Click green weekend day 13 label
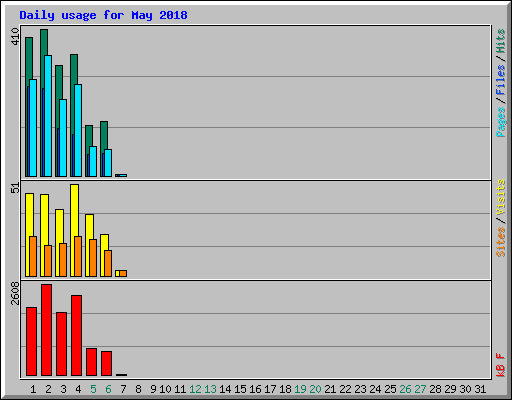Screen dimensions: 512x400 pyautogui.click(x=210, y=389)
